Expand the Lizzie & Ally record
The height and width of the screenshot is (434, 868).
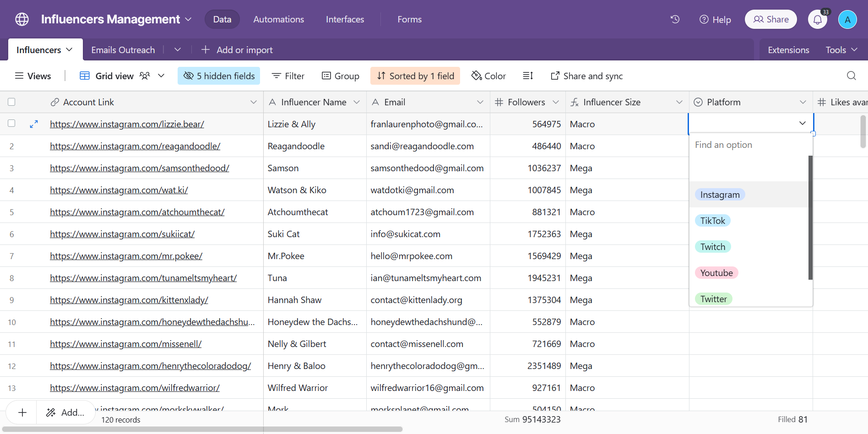[33, 124]
